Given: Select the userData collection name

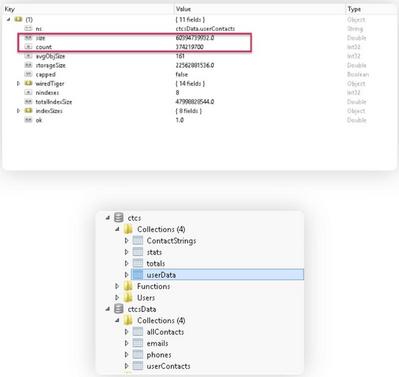Looking at the screenshot, I should [x=161, y=275].
